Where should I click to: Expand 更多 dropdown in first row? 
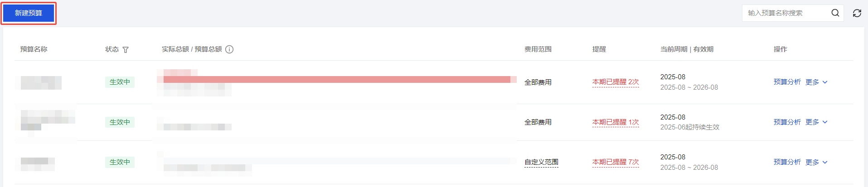[x=816, y=82]
